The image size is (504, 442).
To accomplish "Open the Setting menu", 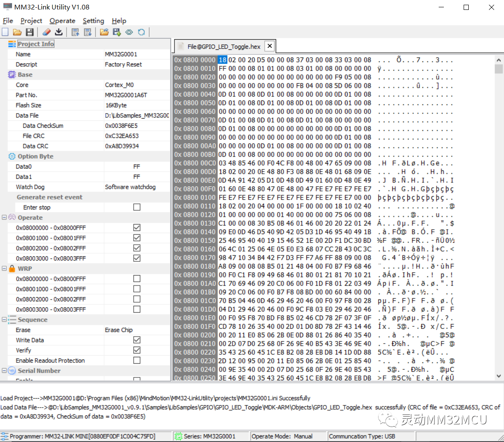I will pos(94,21).
